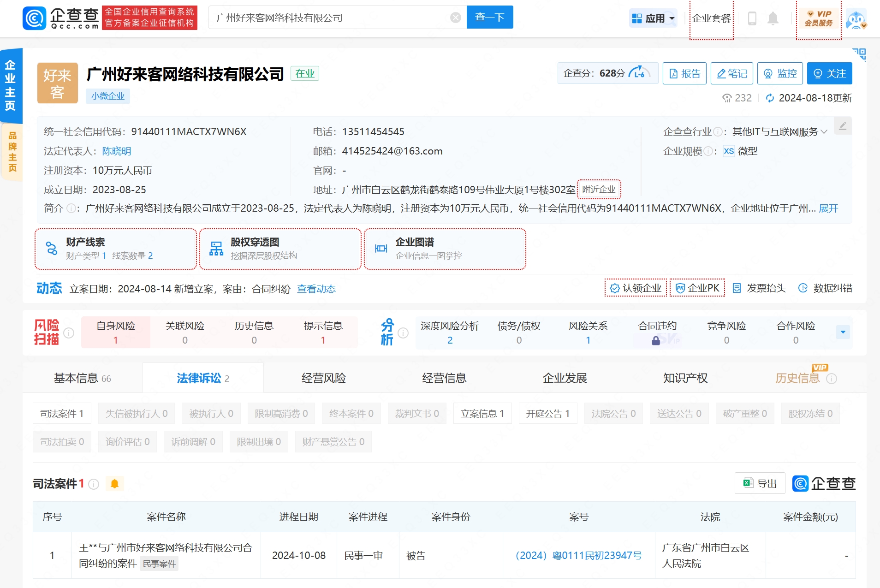Click the credit score gauge icon
This screenshot has width=880, height=588.
click(639, 73)
